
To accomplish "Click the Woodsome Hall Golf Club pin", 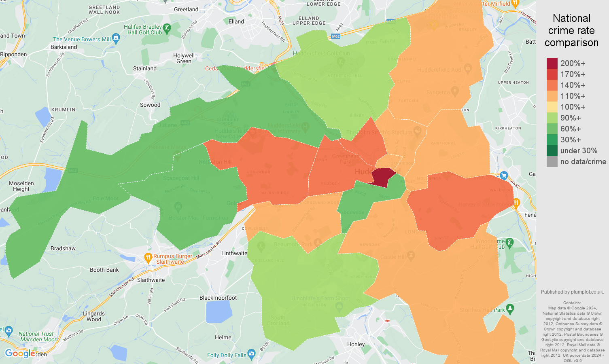I will coord(510,243).
